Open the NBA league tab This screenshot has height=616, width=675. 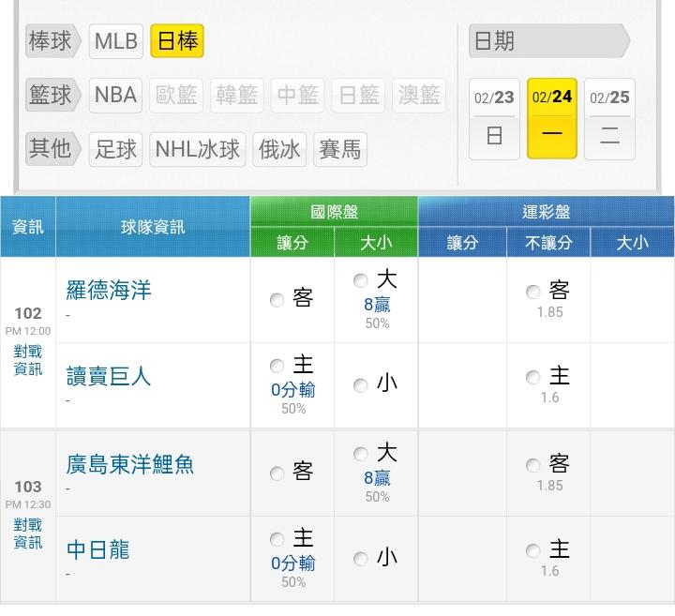pyautogui.click(x=116, y=95)
